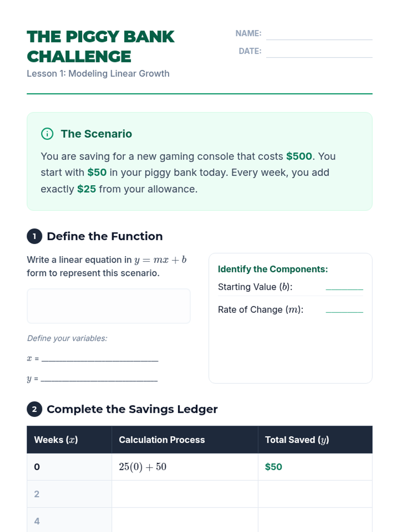Click the Calculation Process cell for week 2
Image resolution: width=399 pixels, height=532 pixels.
point(185,494)
